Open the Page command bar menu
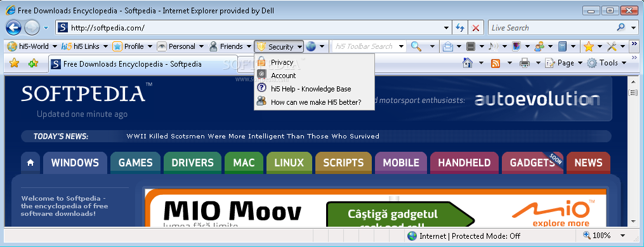Screen dimensions: 644x247 (564, 63)
